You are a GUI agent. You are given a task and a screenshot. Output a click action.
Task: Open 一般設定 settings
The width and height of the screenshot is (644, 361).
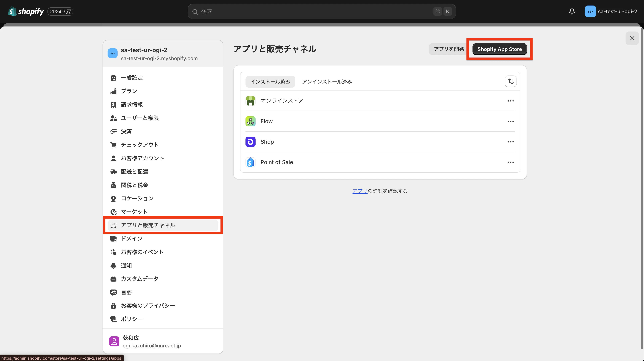(x=163, y=78)
